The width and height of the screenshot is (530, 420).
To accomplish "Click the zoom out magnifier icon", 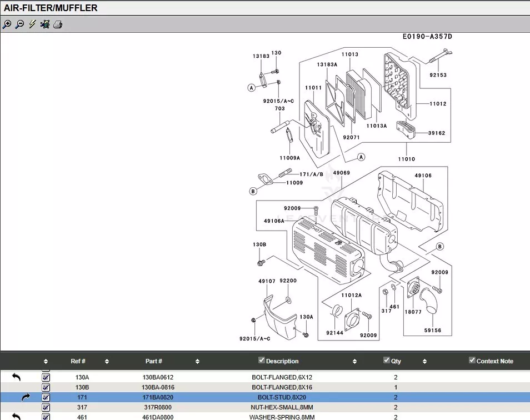I will tap(19, 24).
